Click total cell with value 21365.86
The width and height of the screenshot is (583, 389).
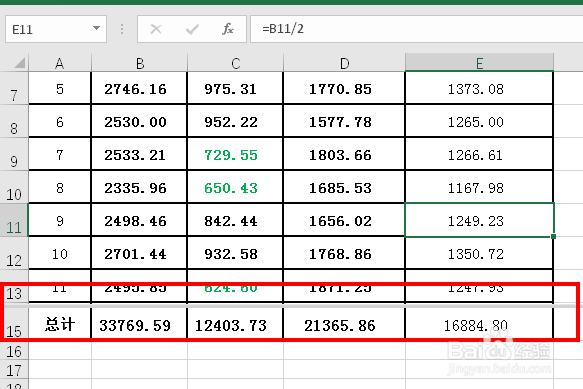point(344,324)
